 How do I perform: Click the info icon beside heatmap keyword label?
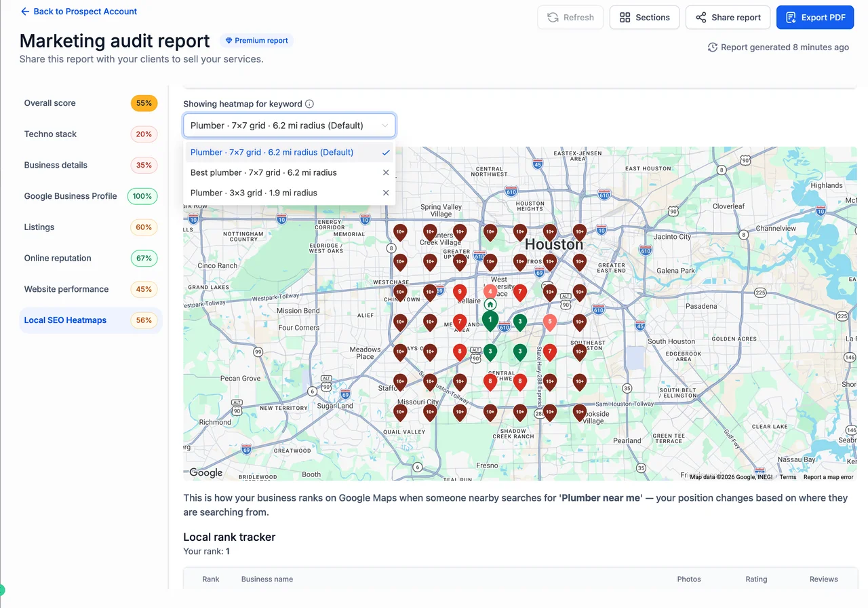pos(309,104)
